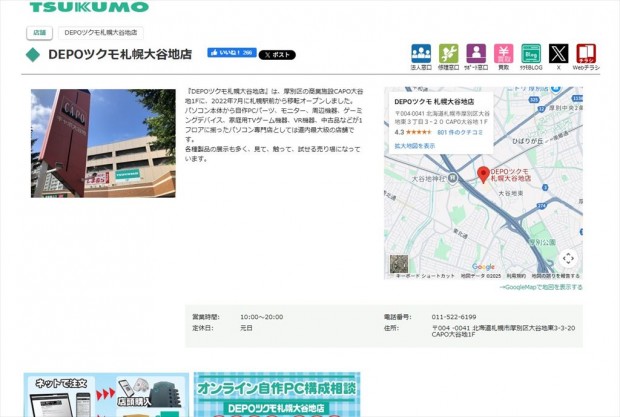Click the Google logo on map
This screenshot has height=417, width=620.
click(483, 267)
